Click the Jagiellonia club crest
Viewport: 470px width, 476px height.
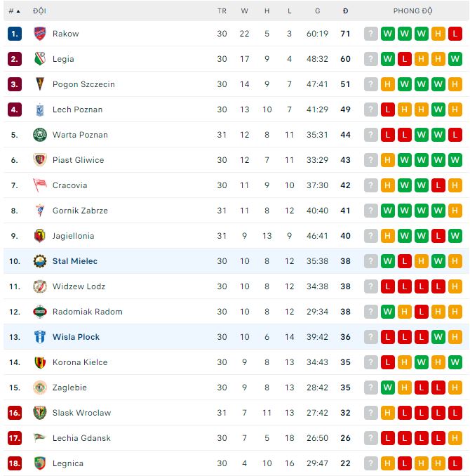39,236
